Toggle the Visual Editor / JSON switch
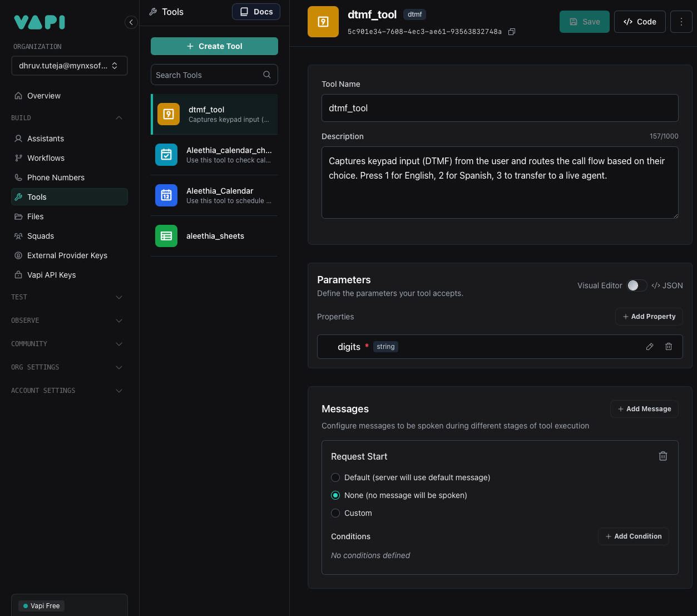 [x=637, y=285]
